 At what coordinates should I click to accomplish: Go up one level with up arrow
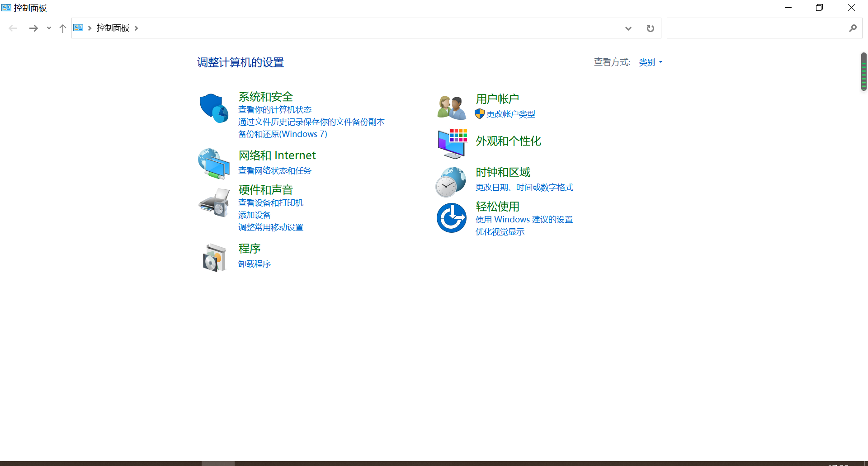(x=63, y=28)
